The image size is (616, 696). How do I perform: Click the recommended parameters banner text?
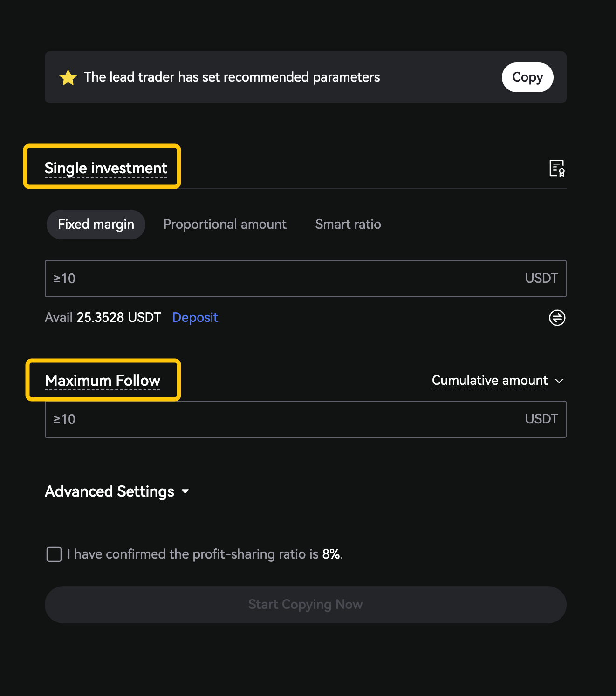232,77
